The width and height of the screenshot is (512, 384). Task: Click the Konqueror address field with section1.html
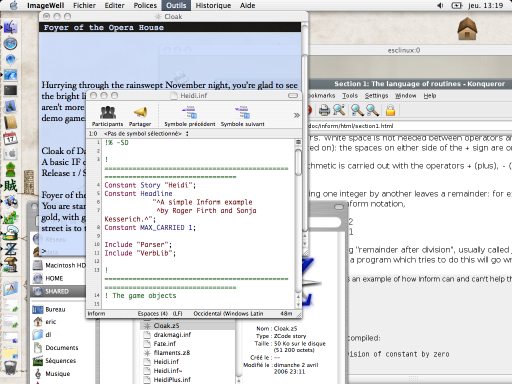(409, 126)
